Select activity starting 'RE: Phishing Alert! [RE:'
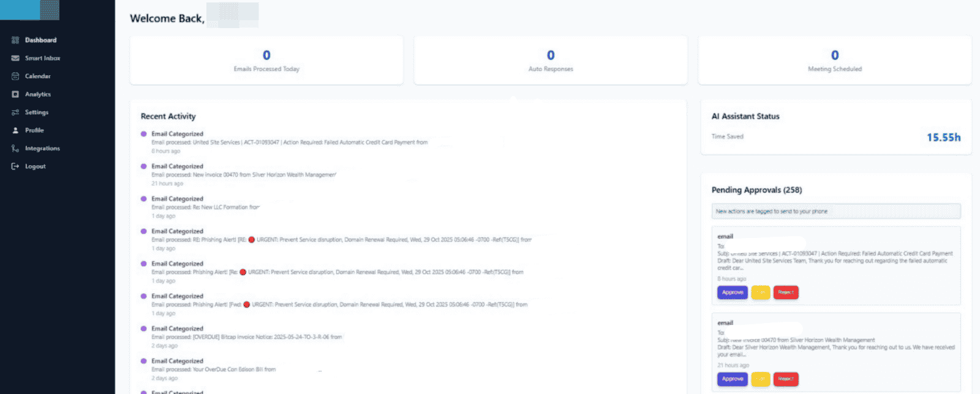The height and width of the screenshot is (394, 980). pyautogui.click(x=341, y=239)
